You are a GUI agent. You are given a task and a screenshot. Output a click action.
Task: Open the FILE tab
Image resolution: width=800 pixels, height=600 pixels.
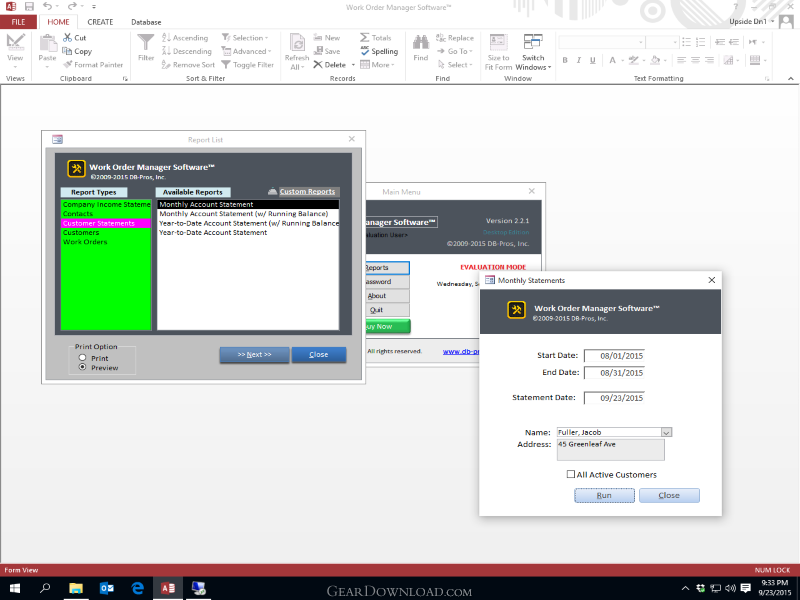(18, 22)
